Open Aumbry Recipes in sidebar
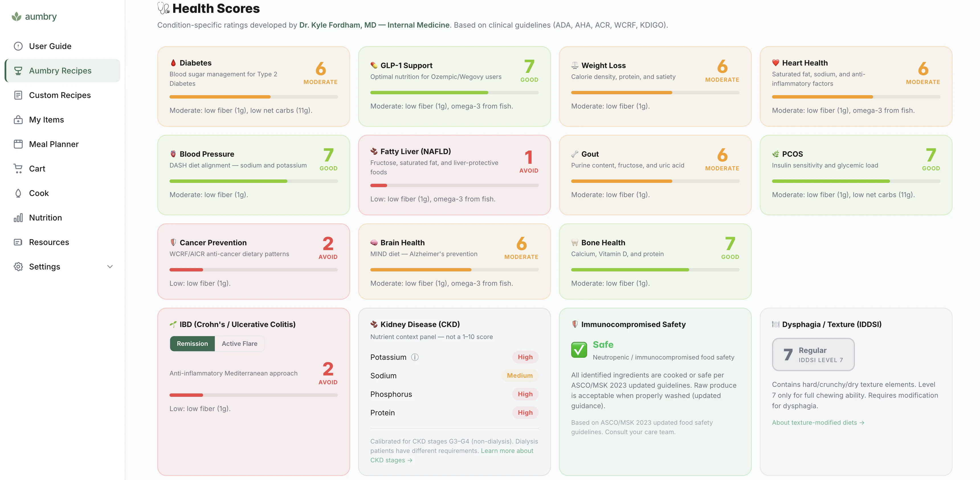 pos(60,71)
